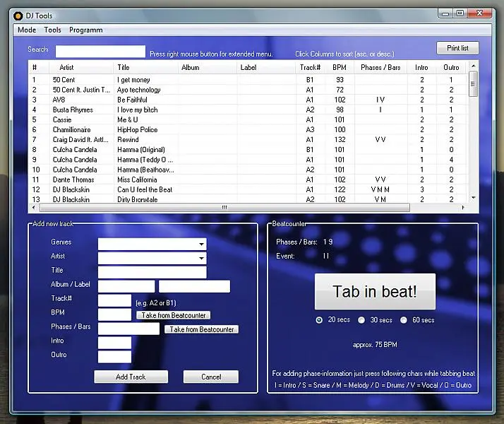The width and height of the screenshot is (504, 424).
Task: Cancel adding the new track
Action: (x=211, y=377)
